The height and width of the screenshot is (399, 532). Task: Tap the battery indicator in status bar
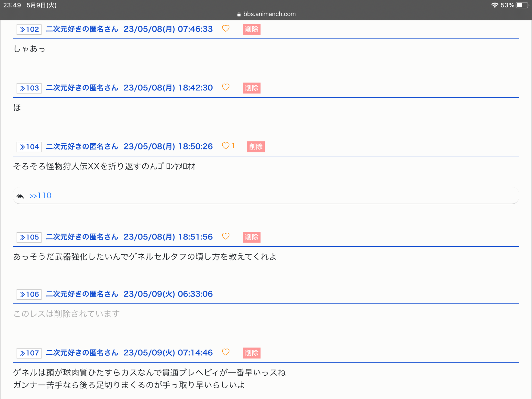[x=522, y=5]
